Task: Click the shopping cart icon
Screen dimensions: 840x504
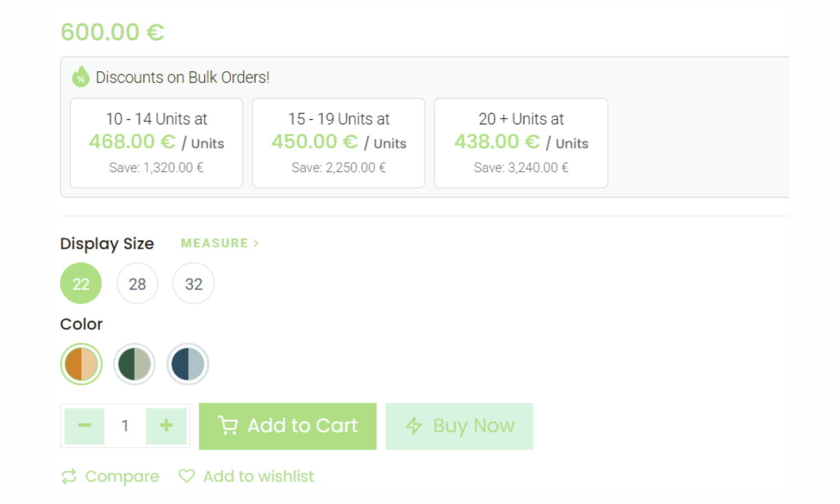Action: [228, 426]
